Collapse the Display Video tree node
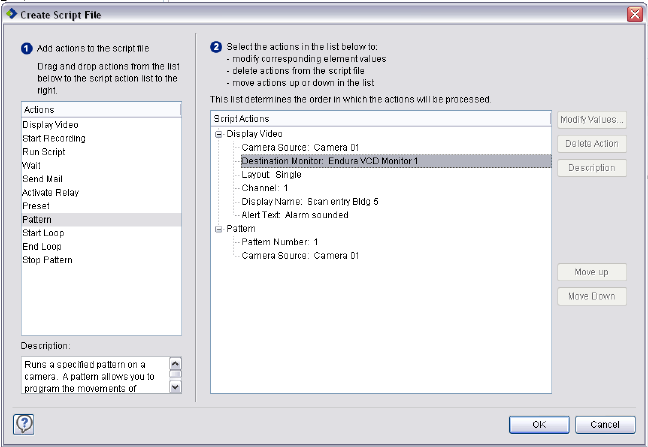 click(218, 134)
